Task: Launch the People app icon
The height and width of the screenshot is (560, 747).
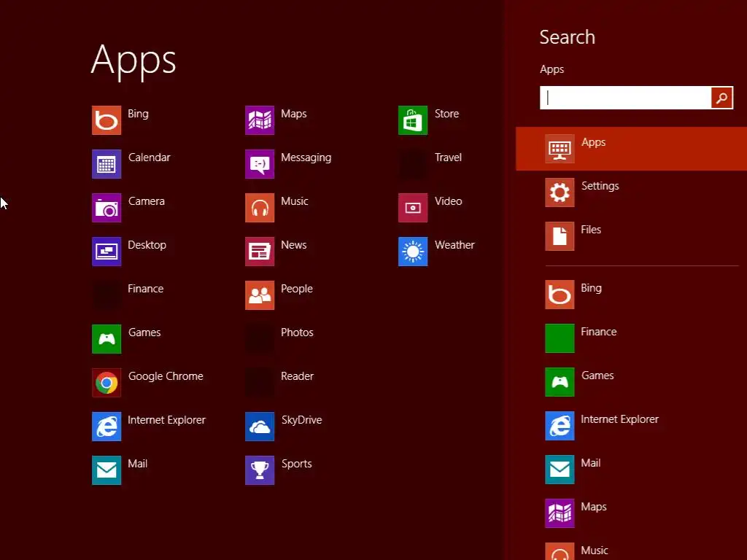Action: tap(260, 295)
